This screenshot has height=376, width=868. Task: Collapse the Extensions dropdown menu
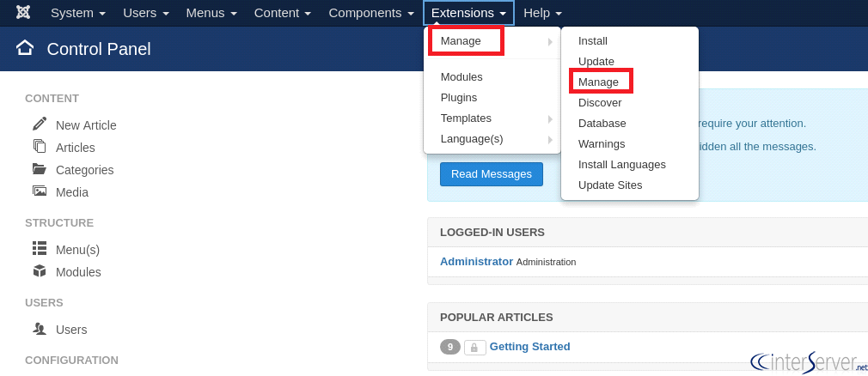(x=468, y=13)
